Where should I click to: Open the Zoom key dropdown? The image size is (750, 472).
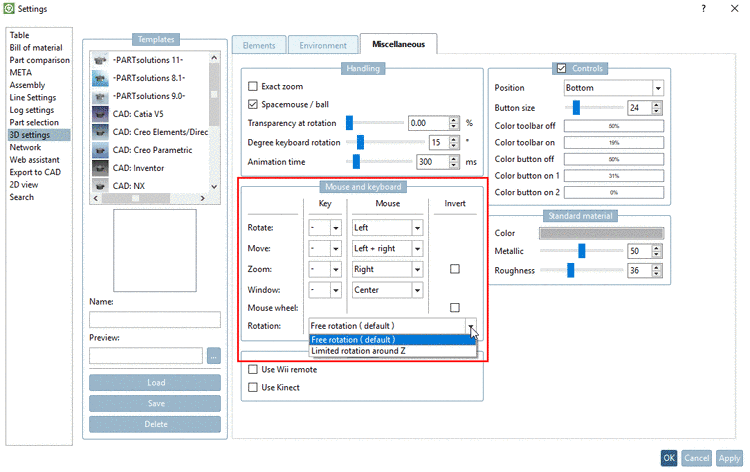coord(325,269)
